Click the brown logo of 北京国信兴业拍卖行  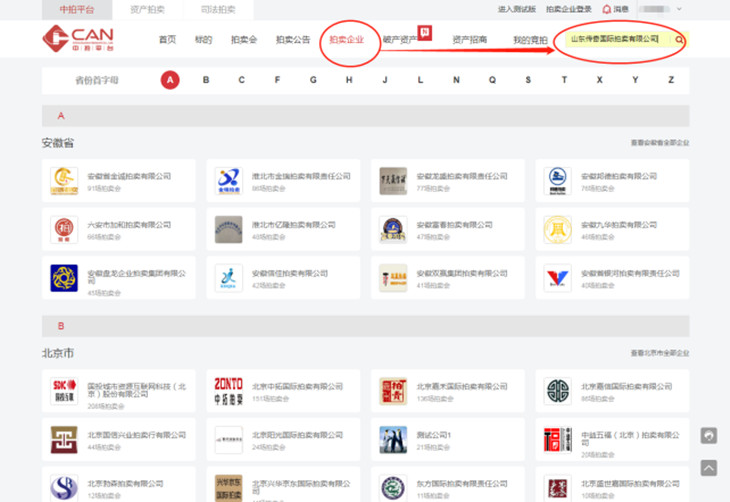pyautogui.click(x=64, y=439)
